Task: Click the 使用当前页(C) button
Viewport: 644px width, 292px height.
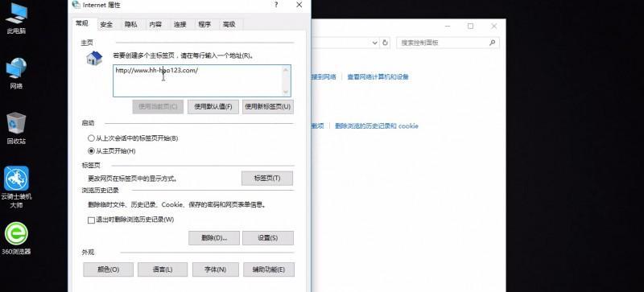Action: click(158, 107)
